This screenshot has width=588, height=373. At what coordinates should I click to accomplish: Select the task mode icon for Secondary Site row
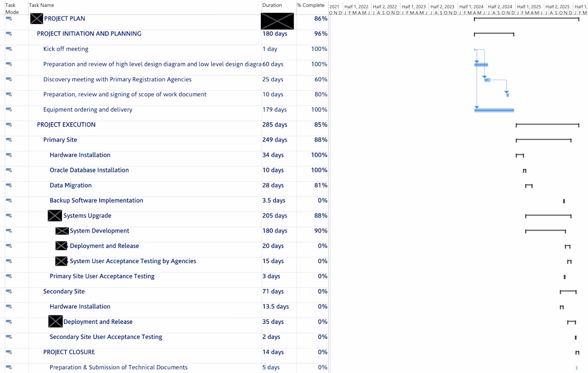9,291
